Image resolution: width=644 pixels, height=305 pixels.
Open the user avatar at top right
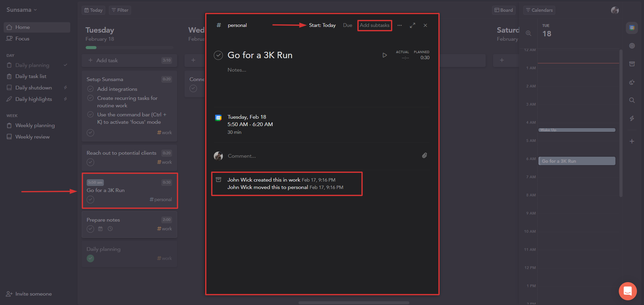(615, 10)
